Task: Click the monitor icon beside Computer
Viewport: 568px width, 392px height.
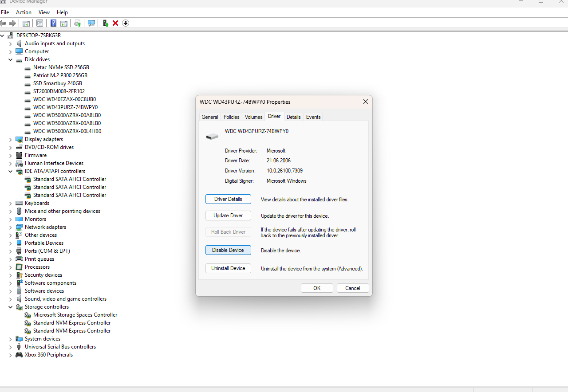Action: click(19, 51)
